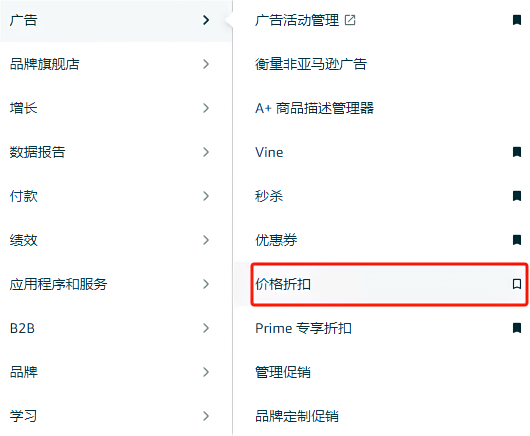Go to 管理促销
The width and height of the screenshot is (530, 436).
click(283, 372)
